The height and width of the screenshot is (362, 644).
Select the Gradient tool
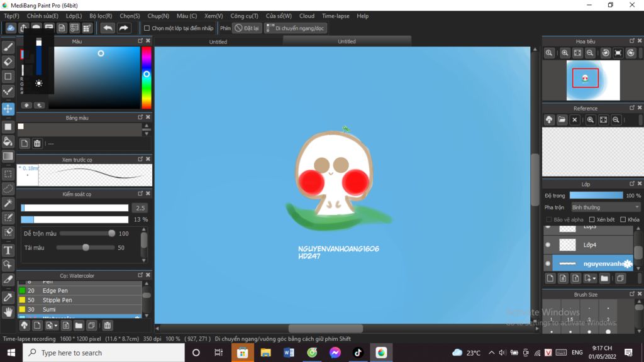(8, 156)
